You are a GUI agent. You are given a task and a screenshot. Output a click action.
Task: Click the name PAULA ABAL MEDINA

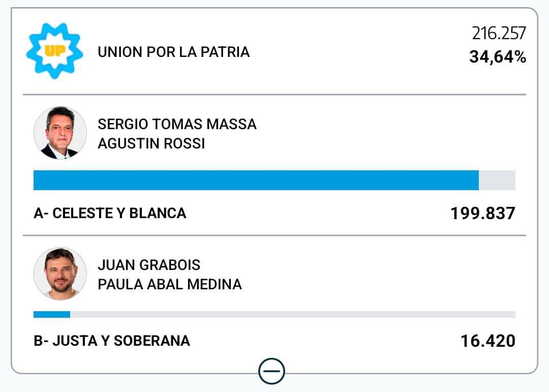(x=169, y=284)
